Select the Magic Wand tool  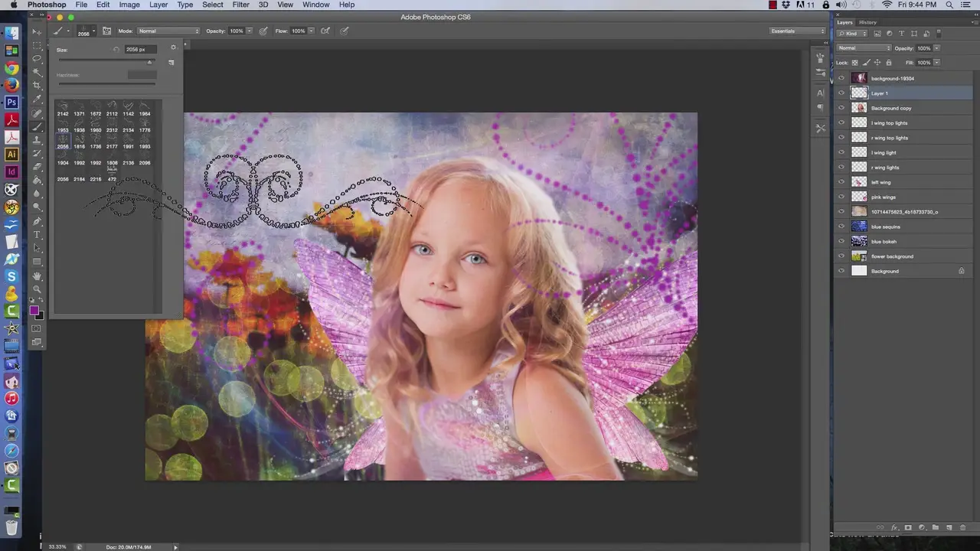coord(37,72)
